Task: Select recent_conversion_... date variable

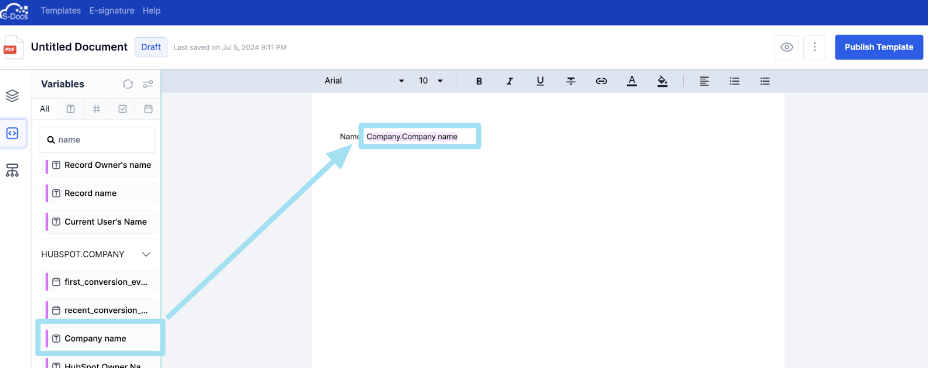Action: coord(101,310)
